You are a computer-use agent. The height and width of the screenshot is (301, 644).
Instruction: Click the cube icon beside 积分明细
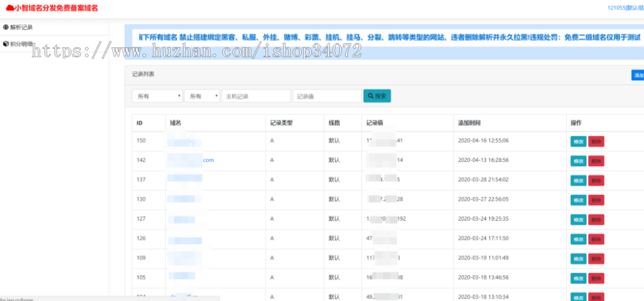[6, 44]
